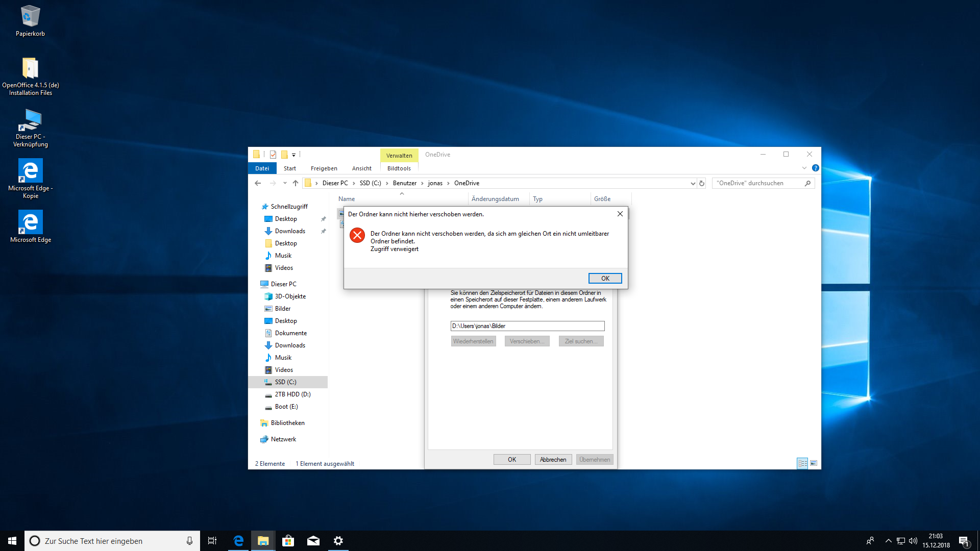Open the Quick Access Toolbar dropdown
This screenshot has width=980, height=551.
point(293,155)
